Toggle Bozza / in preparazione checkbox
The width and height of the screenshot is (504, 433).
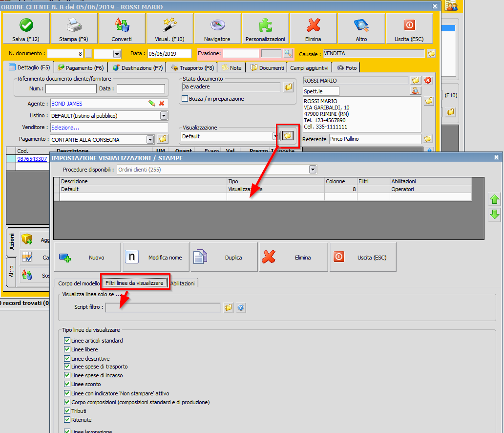click(185, 98)
